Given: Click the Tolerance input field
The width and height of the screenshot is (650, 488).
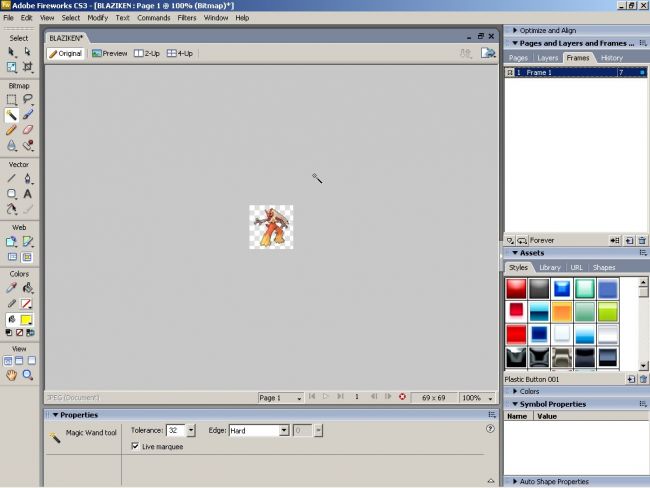Looking at the screenshot, I should (175, 430).
